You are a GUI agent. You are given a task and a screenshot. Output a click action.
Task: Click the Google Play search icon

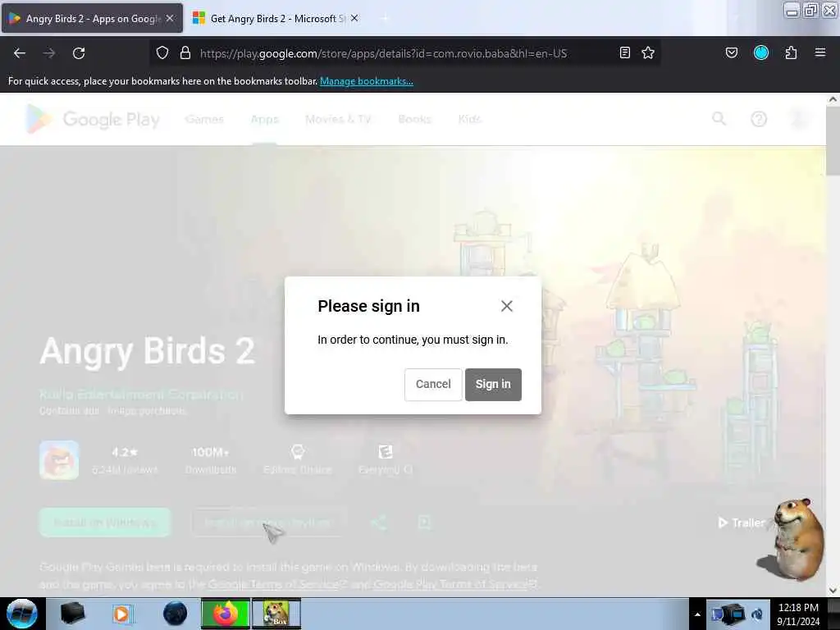point(719,118)
